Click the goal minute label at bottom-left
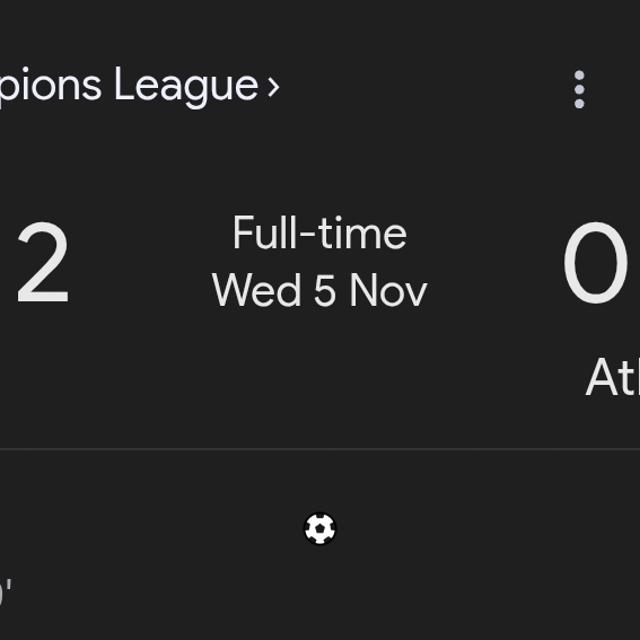This screenshot has width=640, height=640. (6, 592)
